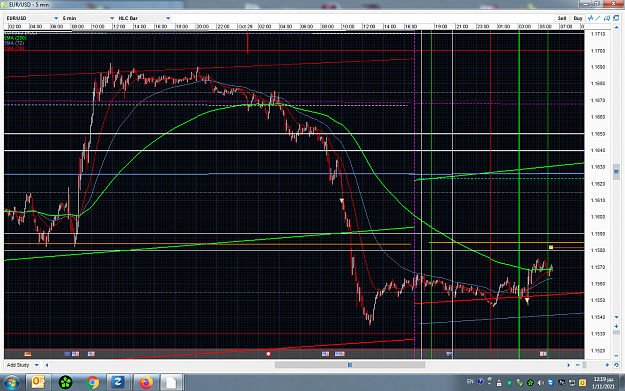Click the down arrow of the price scrollbar

[616, 317]
